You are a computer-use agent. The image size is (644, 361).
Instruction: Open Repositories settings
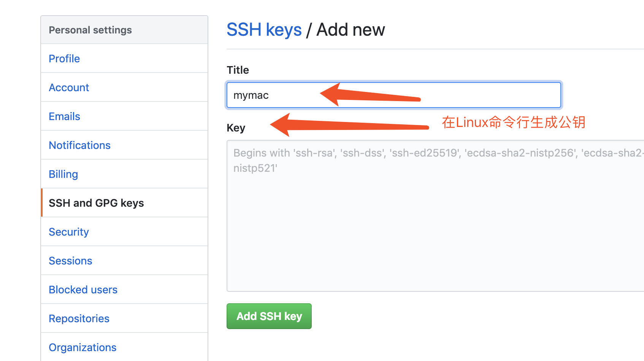79,318
